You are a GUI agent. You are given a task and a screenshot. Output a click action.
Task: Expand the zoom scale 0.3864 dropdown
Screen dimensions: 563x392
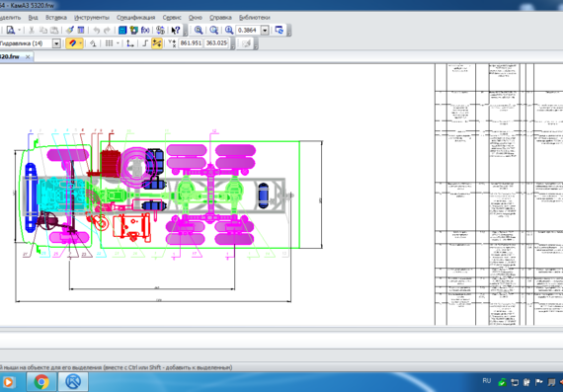tap(265, 31)
